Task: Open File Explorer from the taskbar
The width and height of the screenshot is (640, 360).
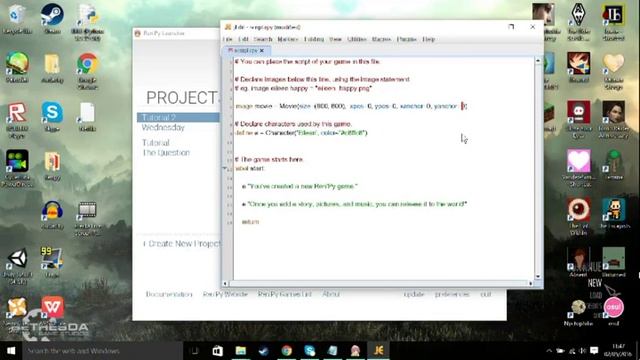Action: [240, 351]
